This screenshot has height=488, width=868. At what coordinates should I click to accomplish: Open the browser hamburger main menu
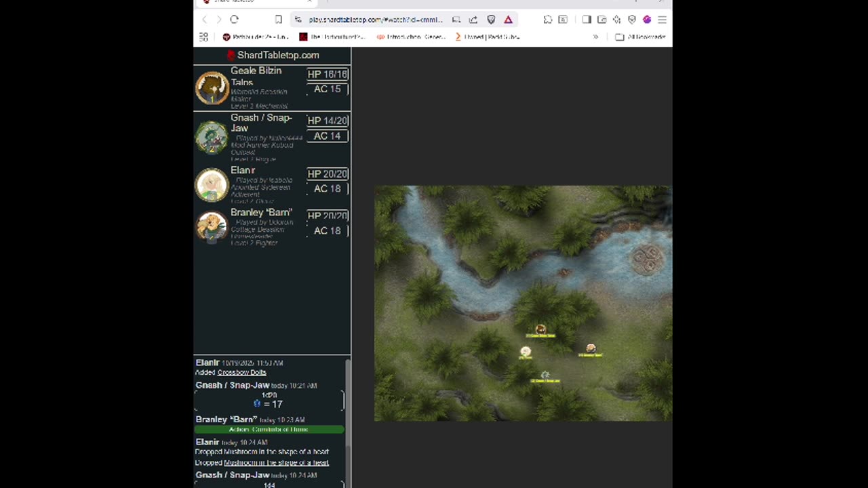coord(662,20)
